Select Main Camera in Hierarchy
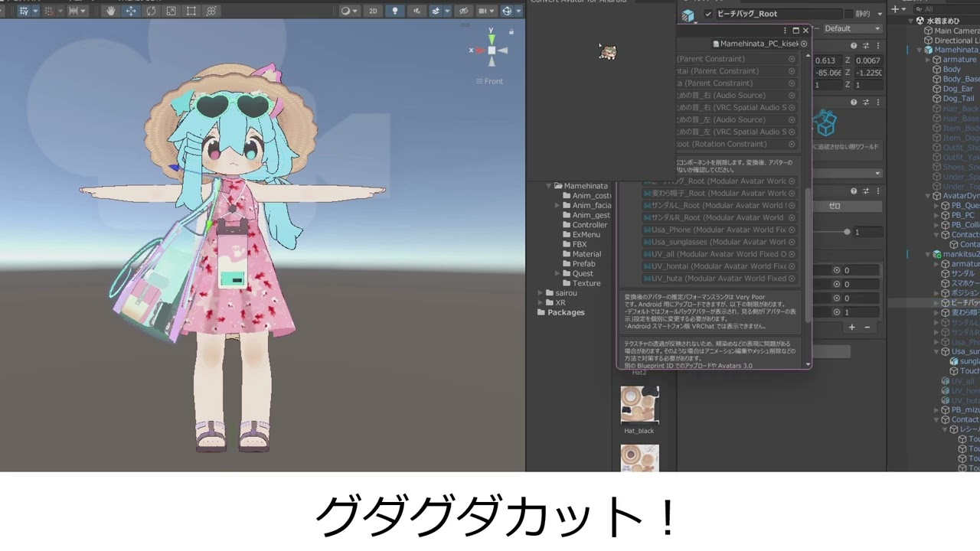Viewport: 980px width, 551px height. coord(951,31)
